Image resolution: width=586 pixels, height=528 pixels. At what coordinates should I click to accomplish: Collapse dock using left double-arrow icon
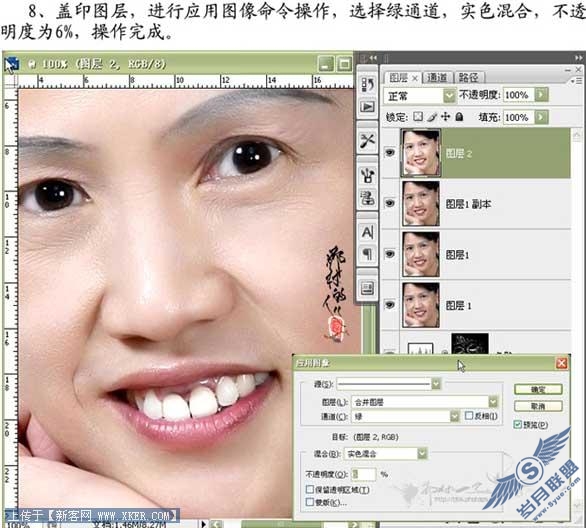click(373, 58)
